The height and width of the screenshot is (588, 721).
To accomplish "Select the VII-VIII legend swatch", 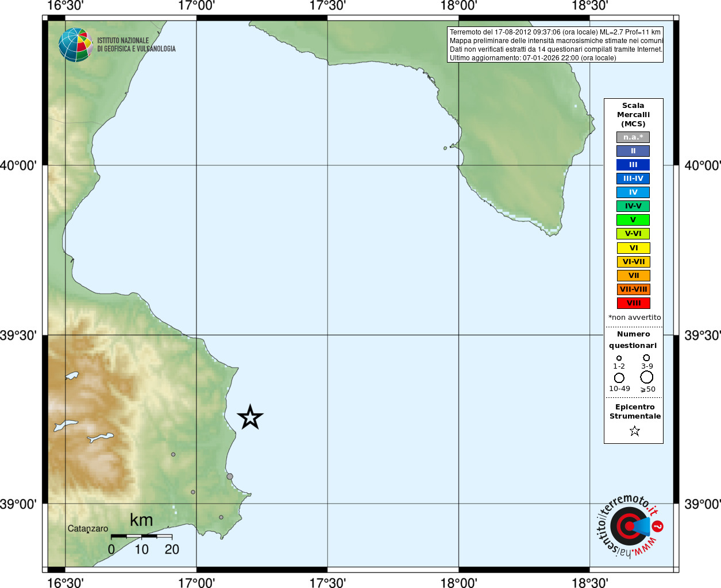I will click(x=634, y=289).
